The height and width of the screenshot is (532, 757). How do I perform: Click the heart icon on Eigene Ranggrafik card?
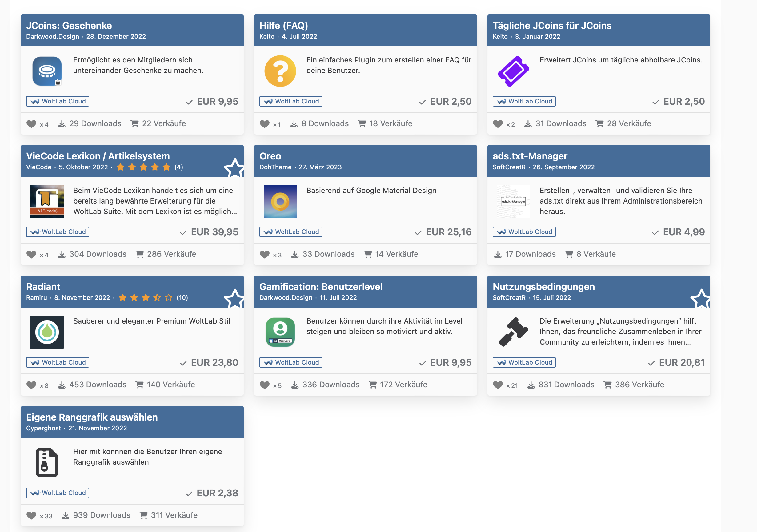pyautogui.click(x=31, y=515)
